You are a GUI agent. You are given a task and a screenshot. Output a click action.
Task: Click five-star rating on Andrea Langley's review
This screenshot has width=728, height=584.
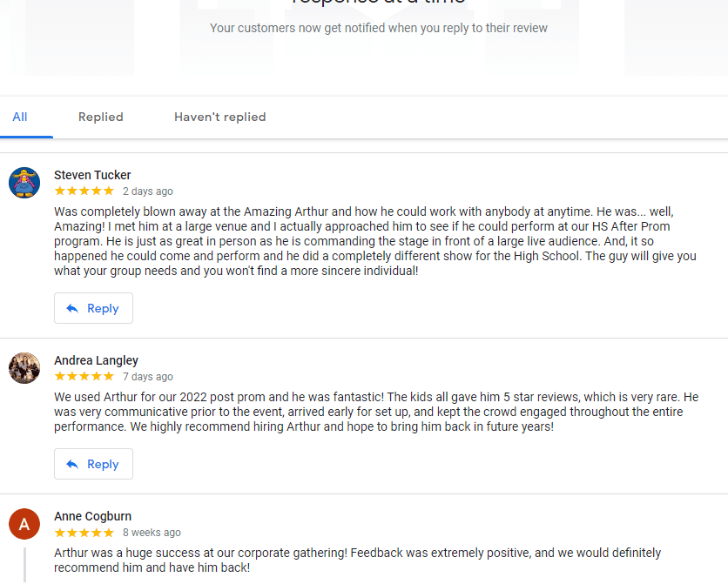pyautogui.click(x=84, y=377)
